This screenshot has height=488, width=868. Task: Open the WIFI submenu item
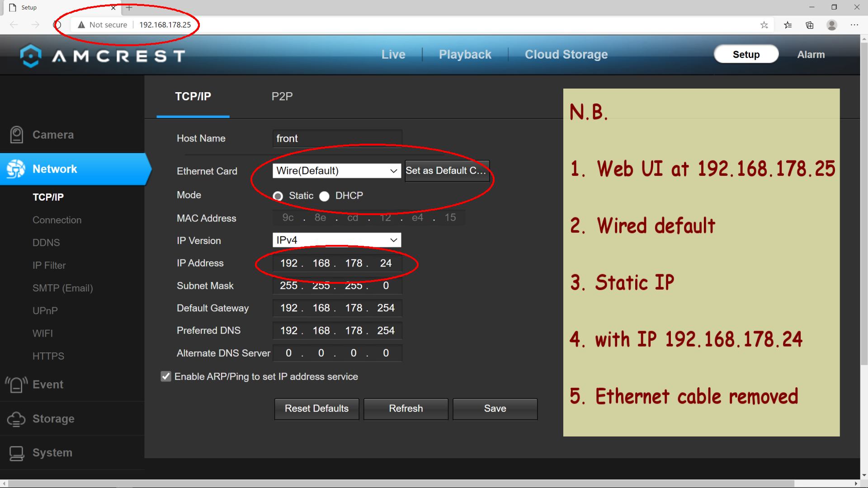point(43,333)
